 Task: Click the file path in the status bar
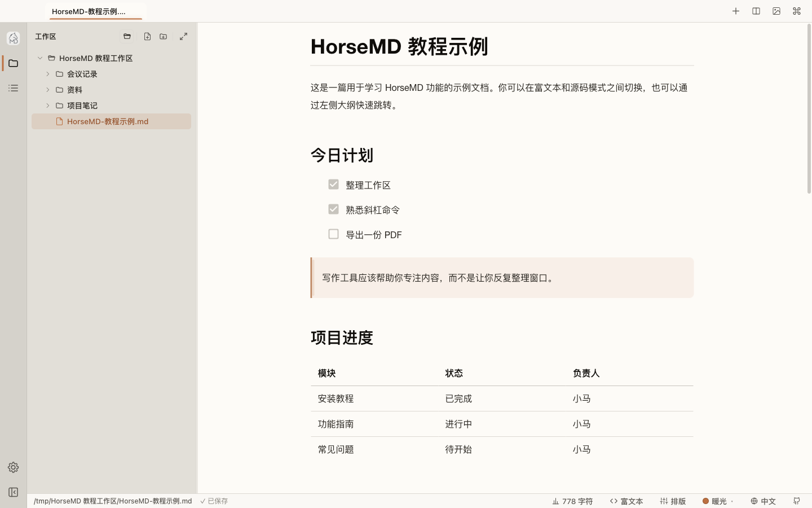coord(113,501)
